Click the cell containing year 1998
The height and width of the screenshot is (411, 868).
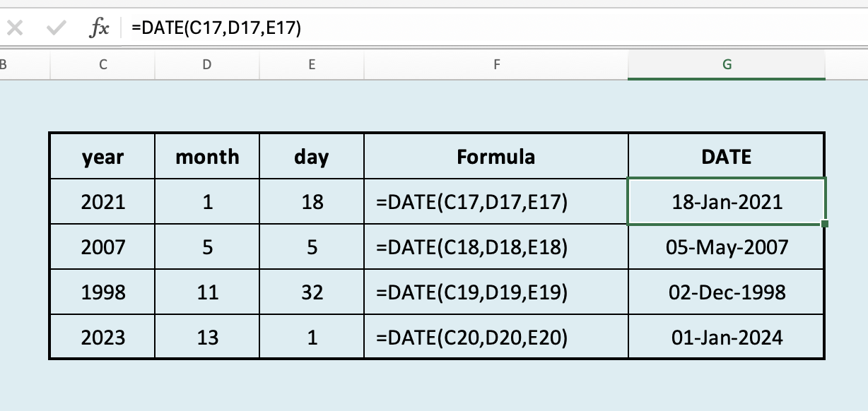tap(103, 292)
